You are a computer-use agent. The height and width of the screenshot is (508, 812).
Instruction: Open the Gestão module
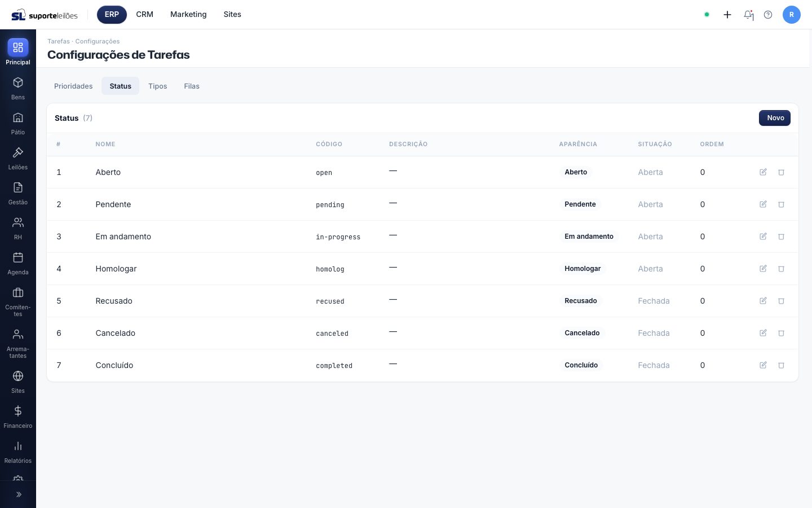[x=18, y=194]
